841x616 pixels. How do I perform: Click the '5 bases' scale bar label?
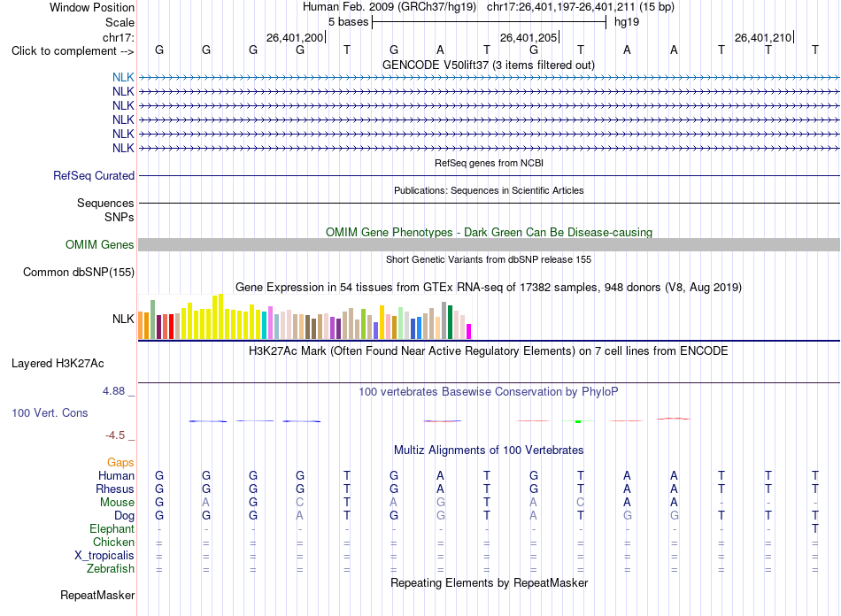coord(348,22)
